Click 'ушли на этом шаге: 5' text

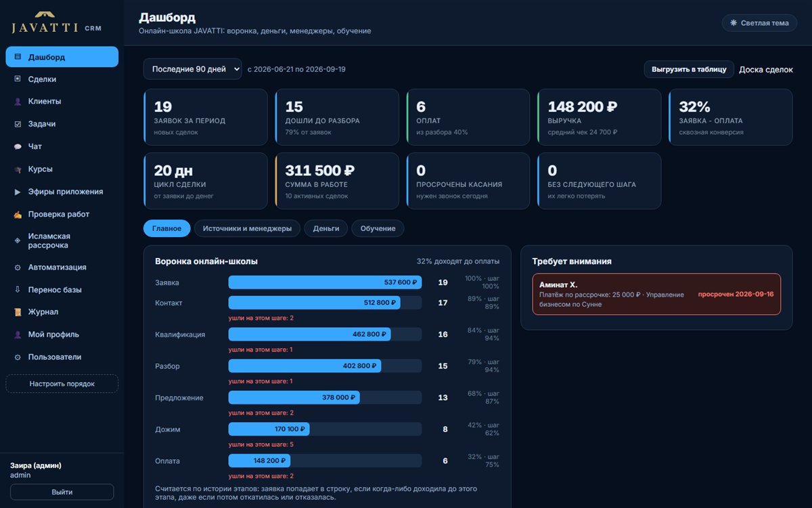261,444
